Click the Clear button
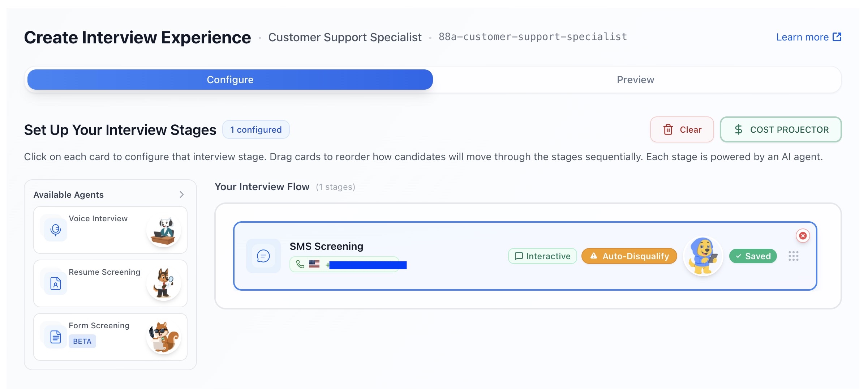The height and width of the screenshot is (389, 868). pyautogui.click(x=682, y=129)
